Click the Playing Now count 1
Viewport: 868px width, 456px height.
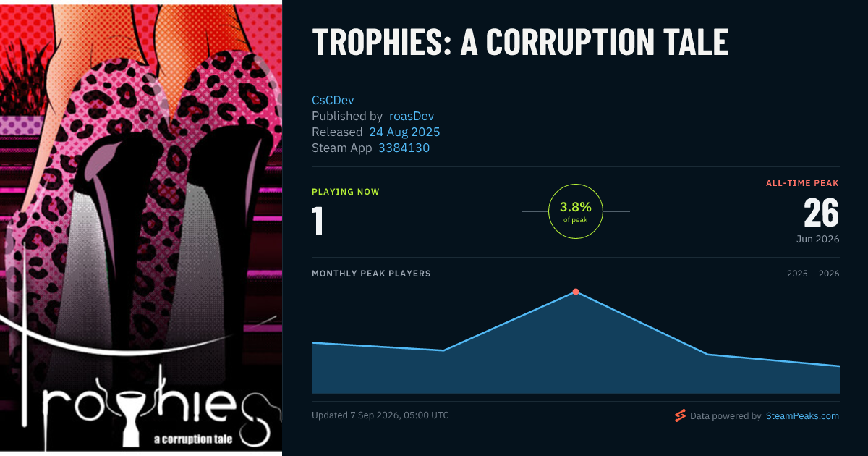click(318, 221)
